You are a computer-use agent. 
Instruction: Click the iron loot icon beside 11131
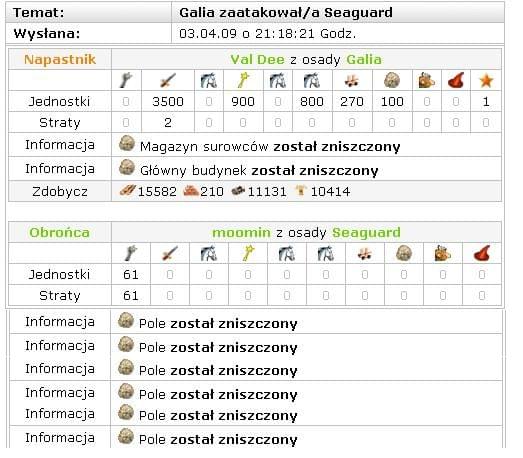pos(239,191)
